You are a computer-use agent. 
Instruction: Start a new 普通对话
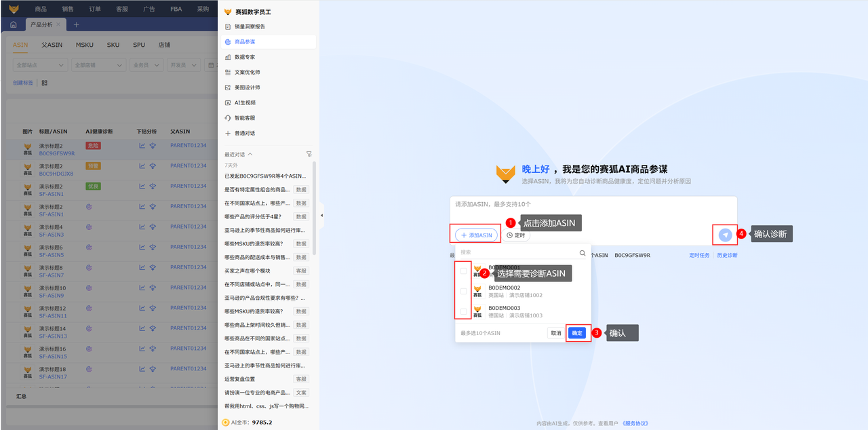click(268, 133)
